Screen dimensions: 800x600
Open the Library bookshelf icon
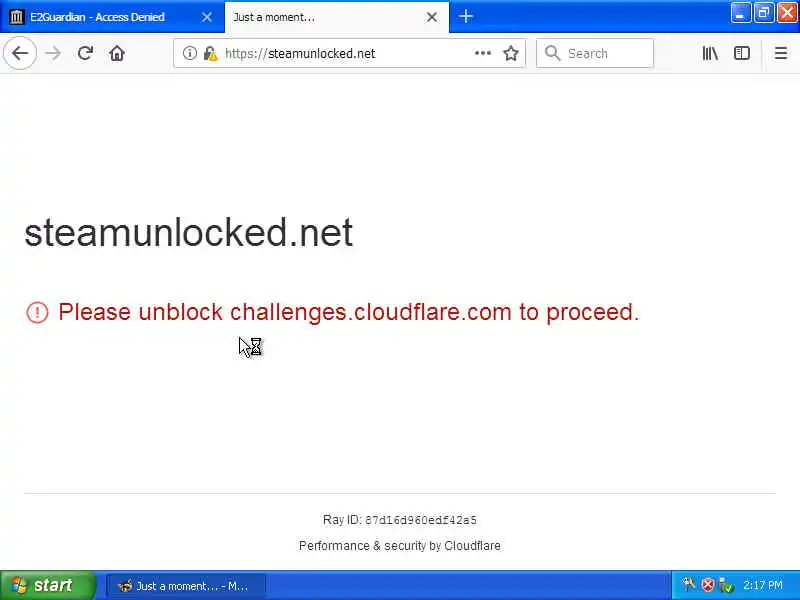pos(710,53)
